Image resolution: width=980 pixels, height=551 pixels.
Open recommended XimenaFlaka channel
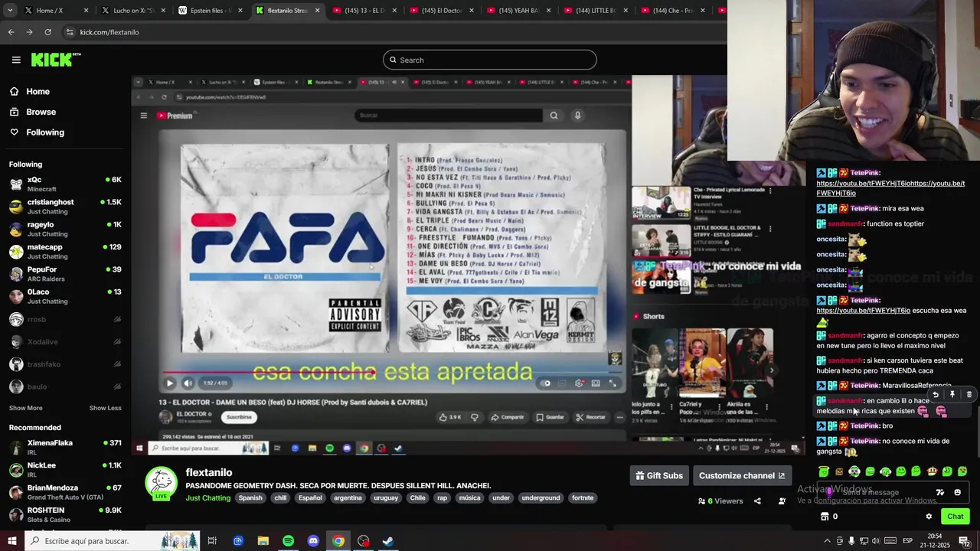65,447
